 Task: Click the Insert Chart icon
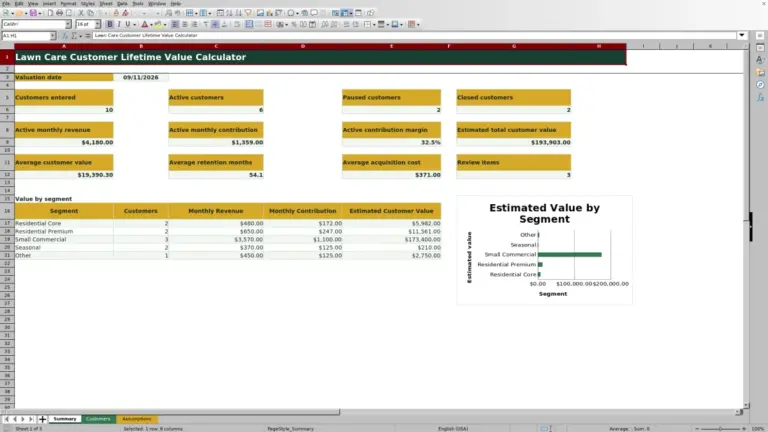click(269, 13)
